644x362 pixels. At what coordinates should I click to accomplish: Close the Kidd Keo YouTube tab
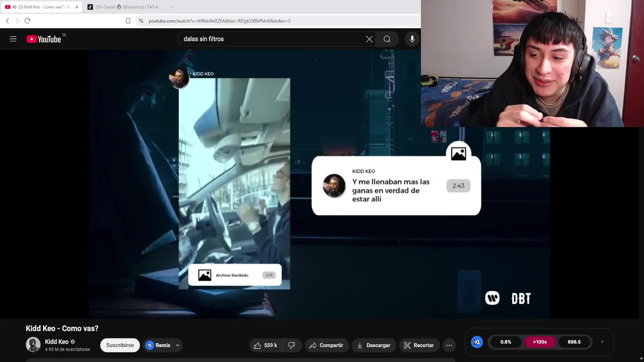pos(76,7)
